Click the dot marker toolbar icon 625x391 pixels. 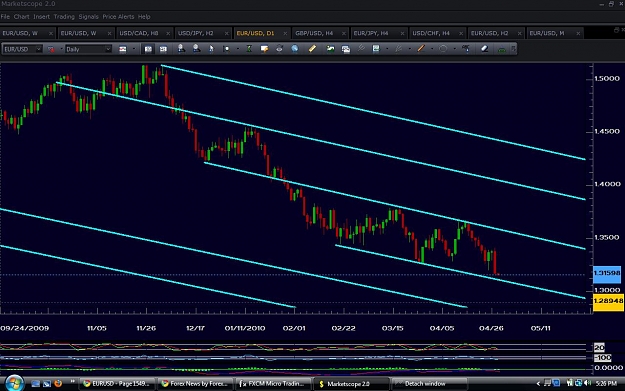pos(226,49)
